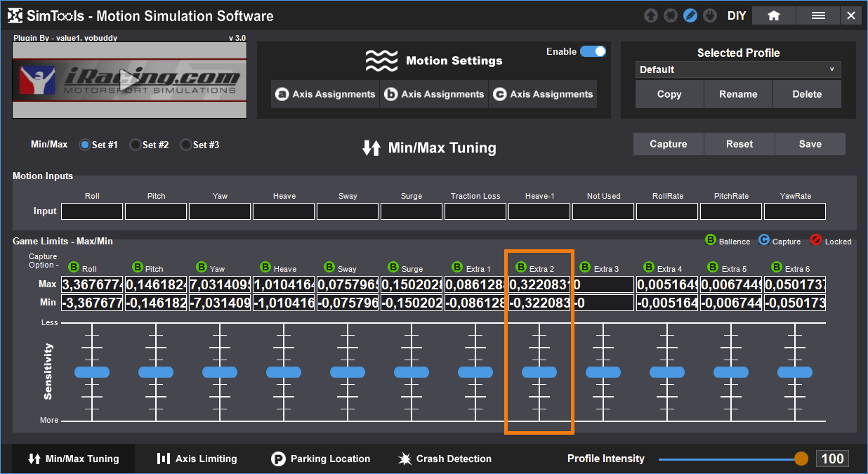
Task: Open the hamburger menu in title bar
Action: click(818, 15)
